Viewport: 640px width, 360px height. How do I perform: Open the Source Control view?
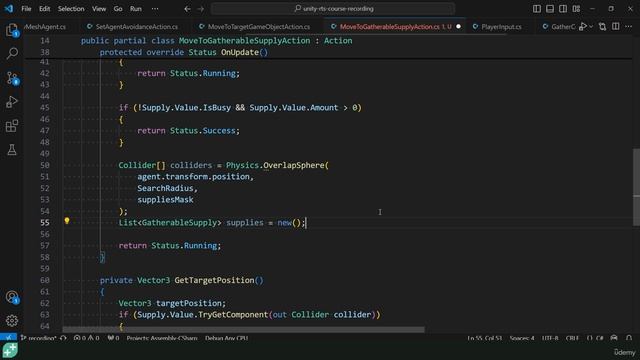pos(12,78)
